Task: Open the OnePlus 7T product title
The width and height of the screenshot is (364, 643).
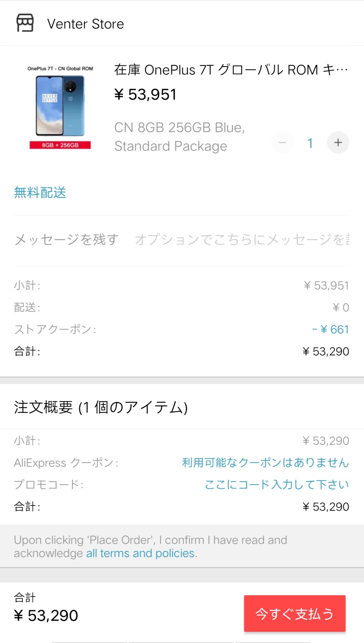Action: pyautogui.click(x=231, y=70)
